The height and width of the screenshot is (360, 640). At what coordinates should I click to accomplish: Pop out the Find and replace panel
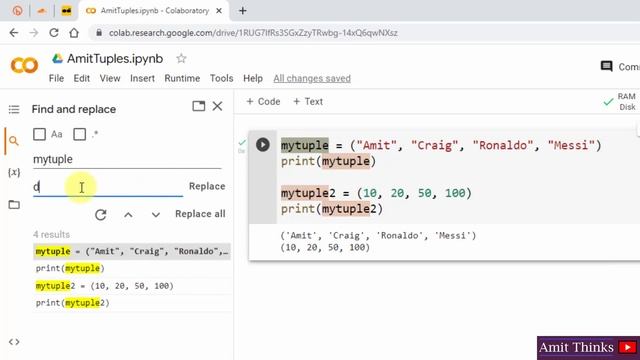pyautogui.click(x=199, y=106)
